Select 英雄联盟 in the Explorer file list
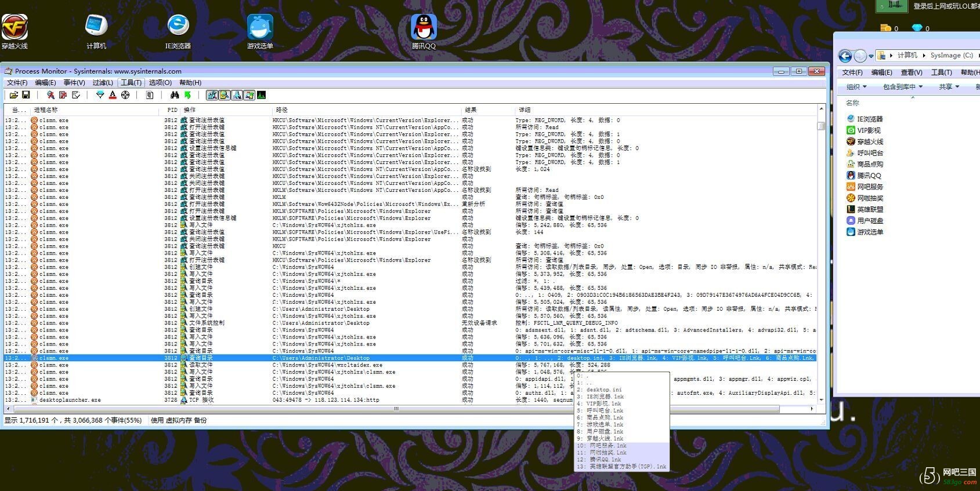The image size is (980, 491). coord(865,209)
